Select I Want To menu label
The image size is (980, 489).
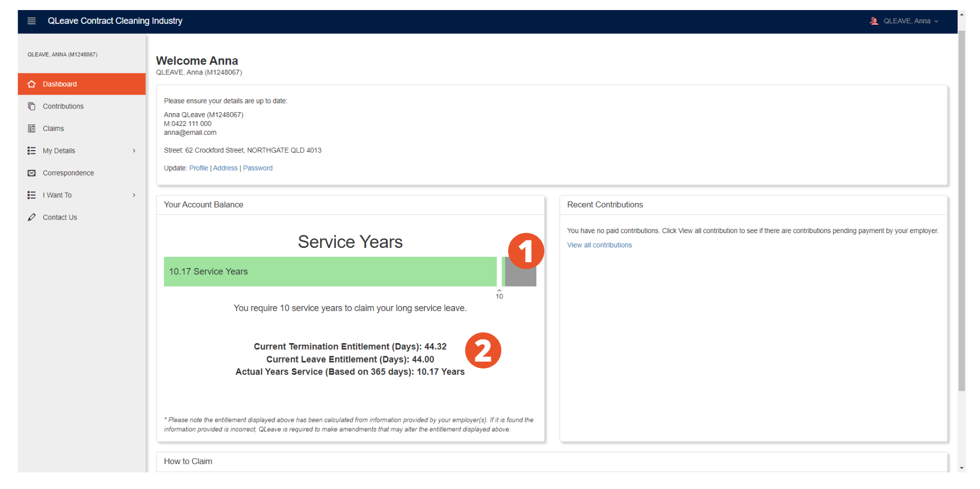point(57,195)
